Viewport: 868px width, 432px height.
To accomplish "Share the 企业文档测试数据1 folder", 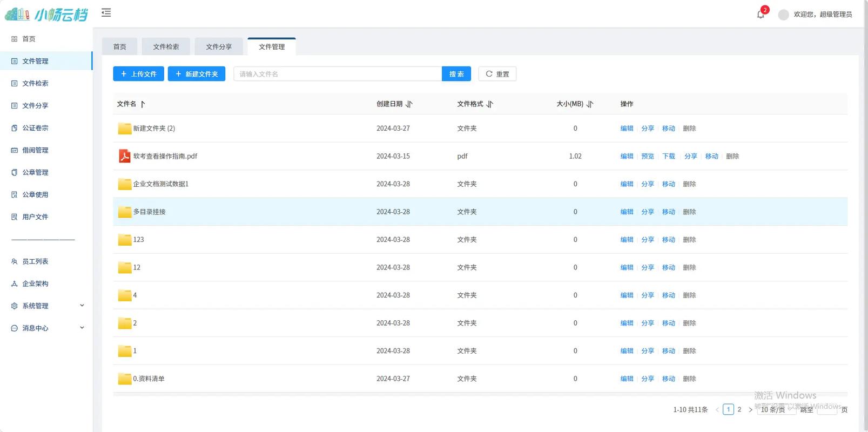I will (x=648, y=184).
